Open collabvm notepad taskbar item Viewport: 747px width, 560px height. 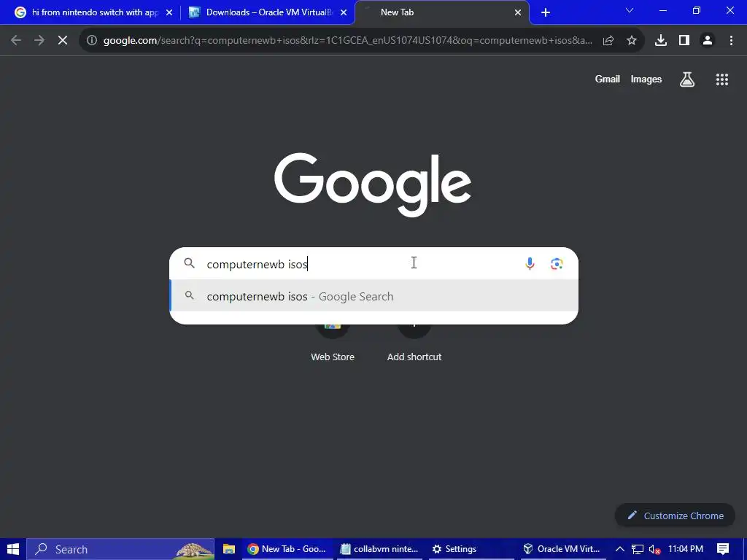pos(379,549)
